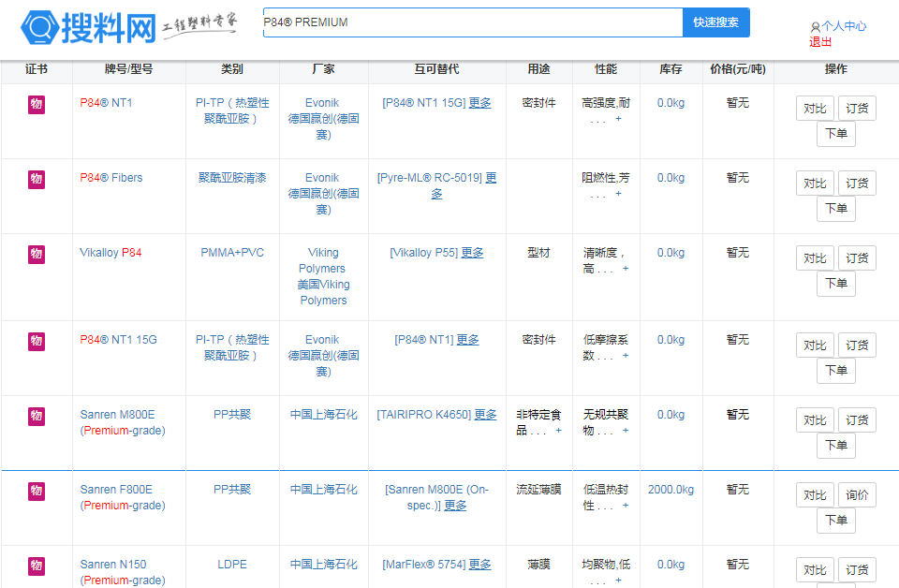Click 下单 button for Vikalloy P84

[x=835, y=284]
